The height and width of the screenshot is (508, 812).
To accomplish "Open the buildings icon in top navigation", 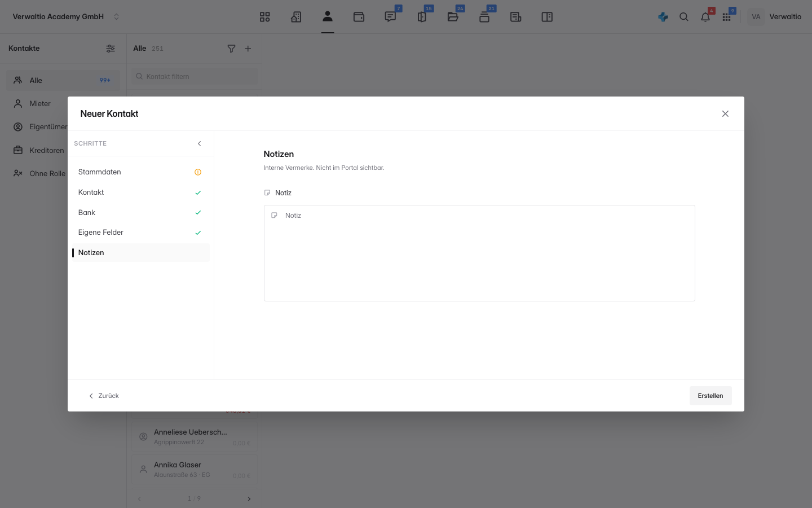I will tap(296, 17).
